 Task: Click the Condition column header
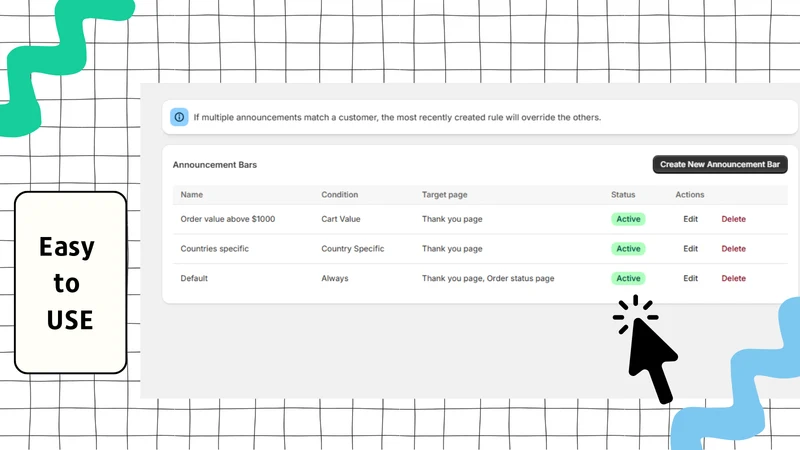coord(339,194)
